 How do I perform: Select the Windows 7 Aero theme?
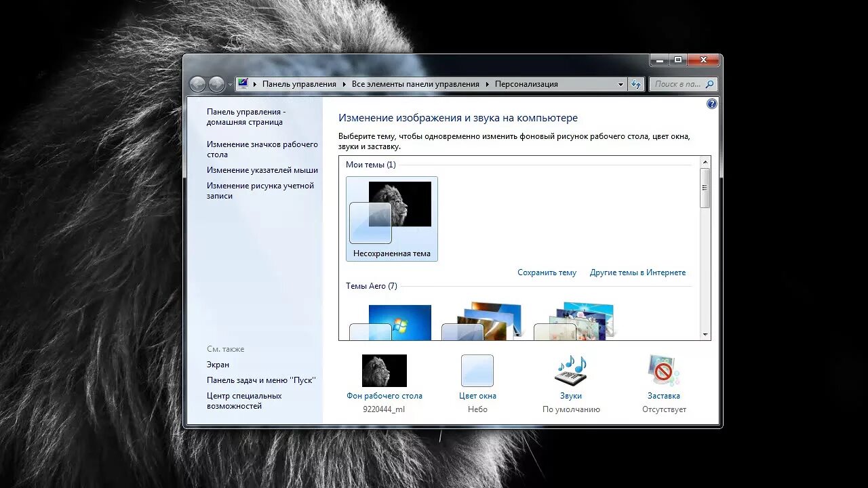pos(391,323)
